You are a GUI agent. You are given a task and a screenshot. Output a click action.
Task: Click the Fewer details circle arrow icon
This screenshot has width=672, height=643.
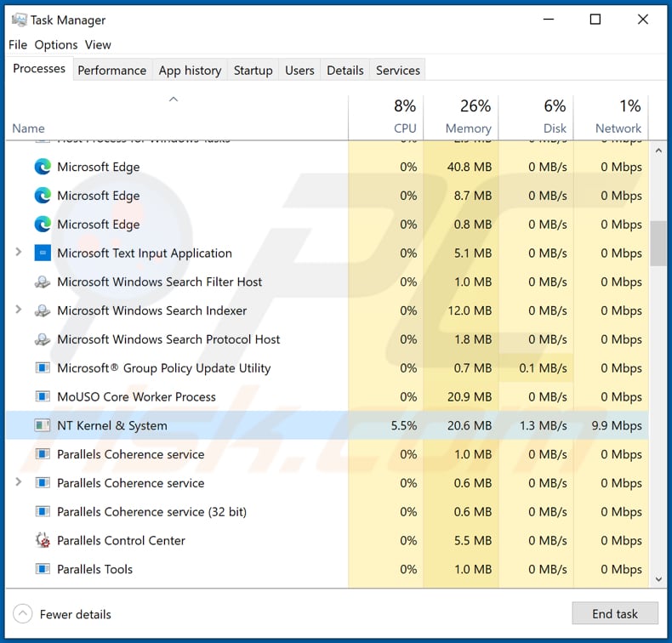(x=22, y=614)
